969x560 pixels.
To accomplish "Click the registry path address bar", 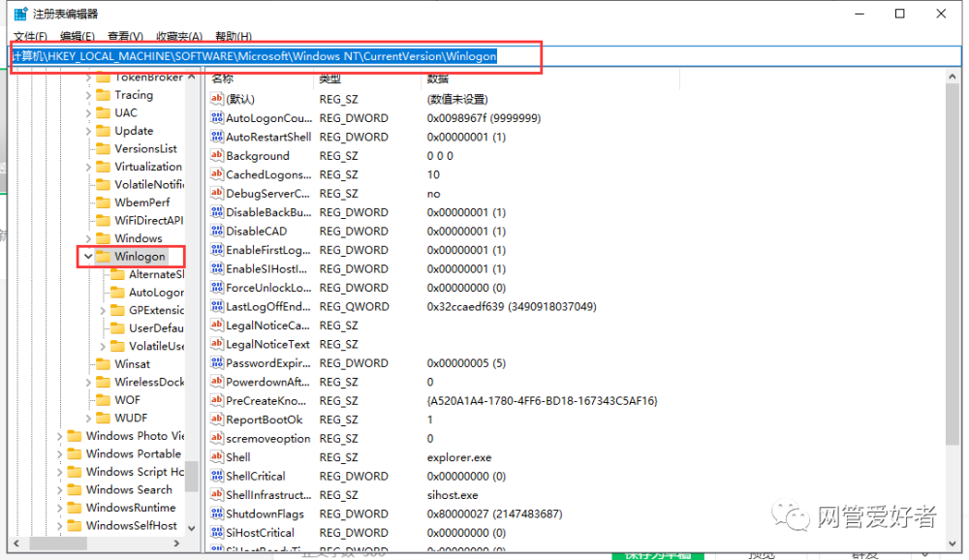I will coord(484,56).
